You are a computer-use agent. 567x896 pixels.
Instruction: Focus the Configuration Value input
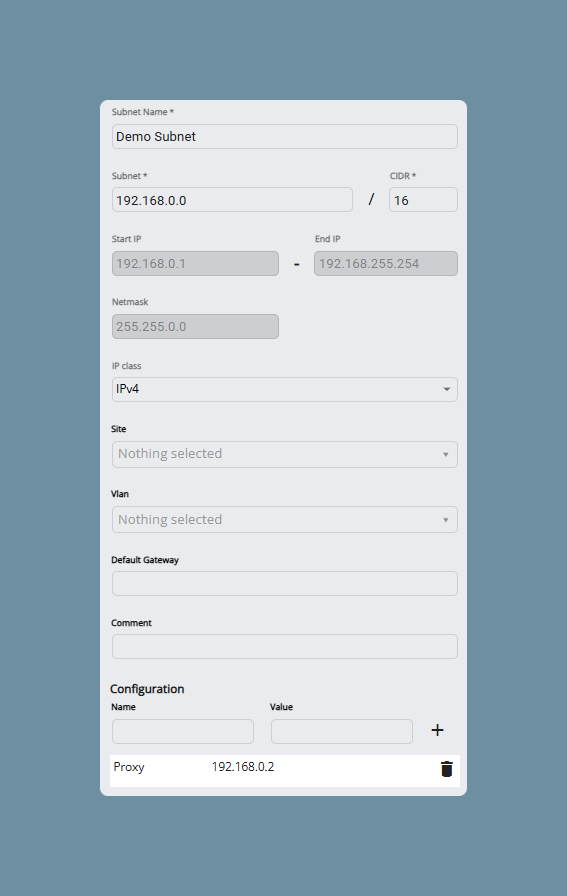pos(342,731)
